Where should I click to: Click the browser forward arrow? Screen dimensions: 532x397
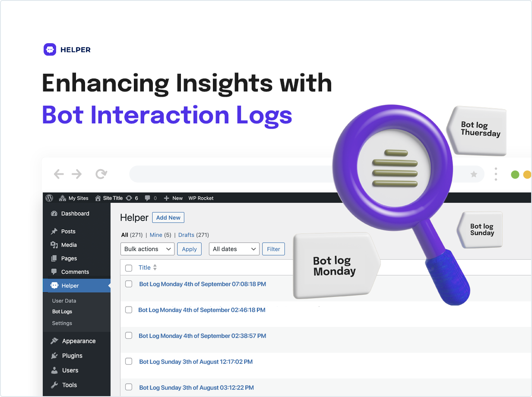pyautogui.click(x=76, y=174)
